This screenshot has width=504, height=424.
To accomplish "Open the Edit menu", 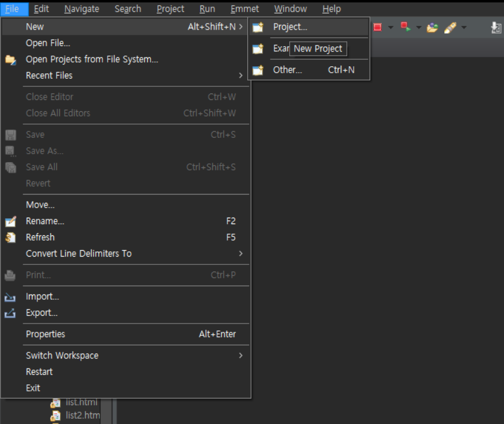I will pyautogui.click(x=41, y=9).
